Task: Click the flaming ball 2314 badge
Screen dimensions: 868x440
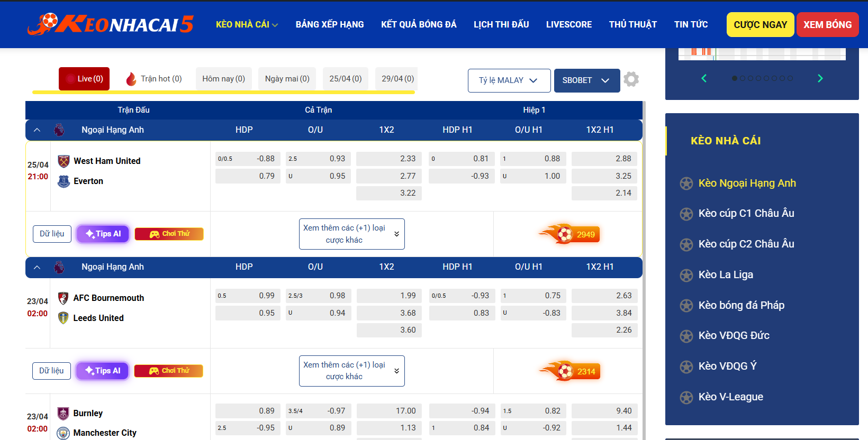Action: point(569,371)
